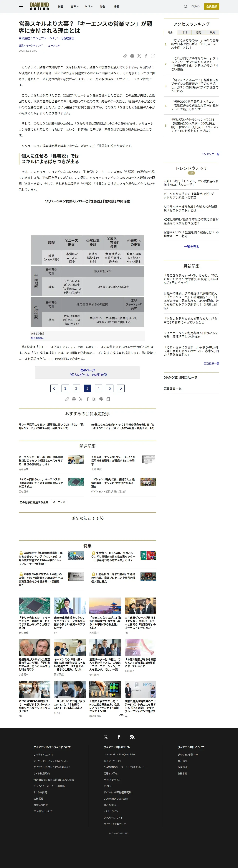Share on X from the top share row

click(139, 56)
